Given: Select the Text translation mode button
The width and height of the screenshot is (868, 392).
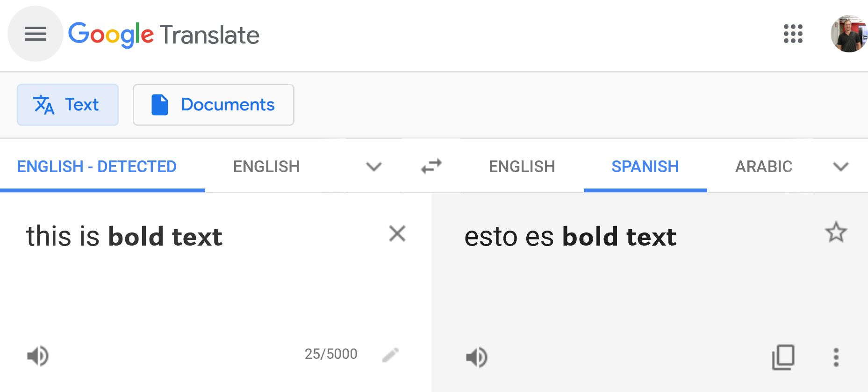Looking at the screenshot, I should (x=68, y=105).
